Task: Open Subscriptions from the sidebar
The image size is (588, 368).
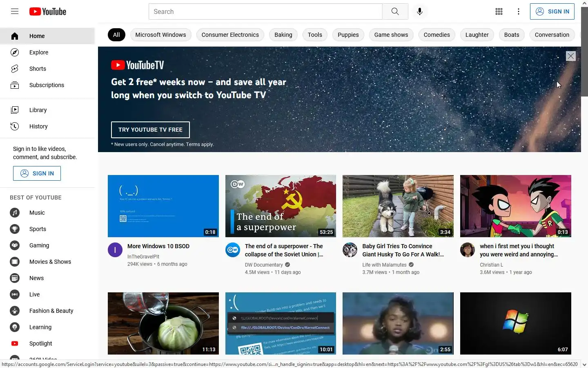Action: 47,85
